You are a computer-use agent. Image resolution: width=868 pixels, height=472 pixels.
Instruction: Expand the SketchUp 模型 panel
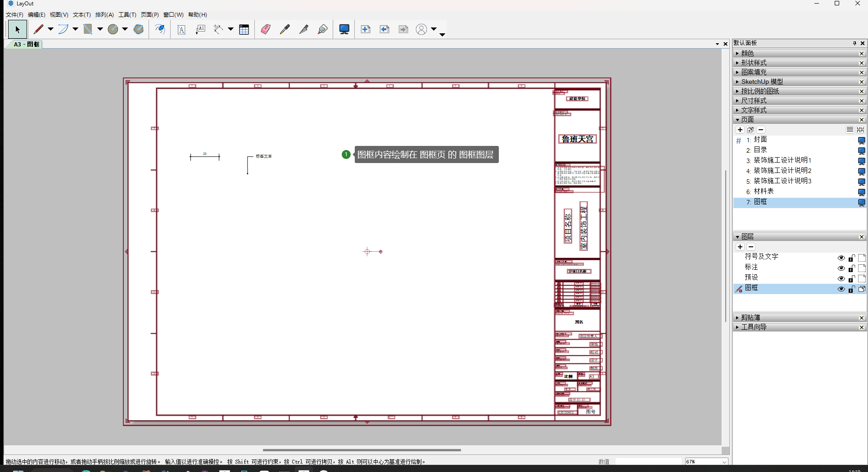coord(762,82)
